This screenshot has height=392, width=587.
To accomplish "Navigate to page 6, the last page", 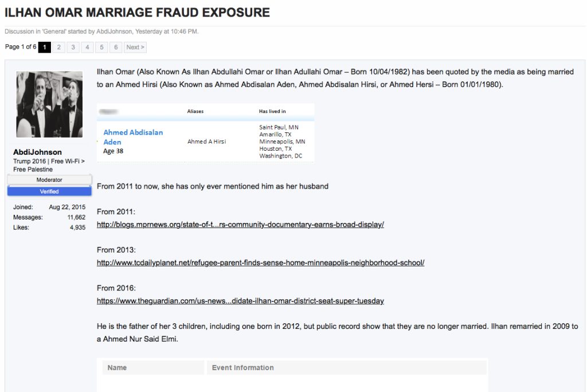I will 116,47.
